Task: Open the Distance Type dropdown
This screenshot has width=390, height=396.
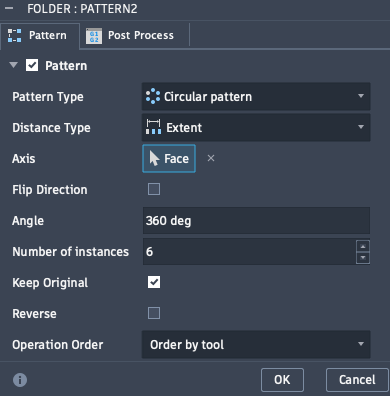Action: tap(256, 127)
